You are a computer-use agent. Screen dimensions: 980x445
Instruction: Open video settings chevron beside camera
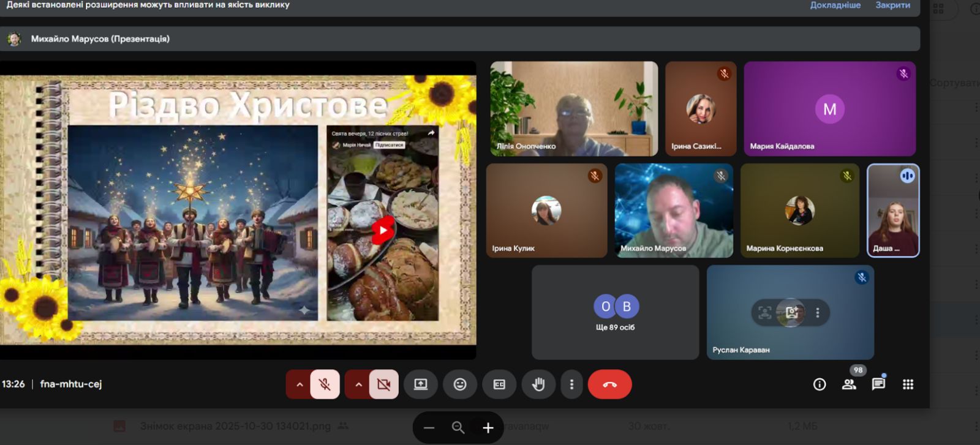[358, 384]
